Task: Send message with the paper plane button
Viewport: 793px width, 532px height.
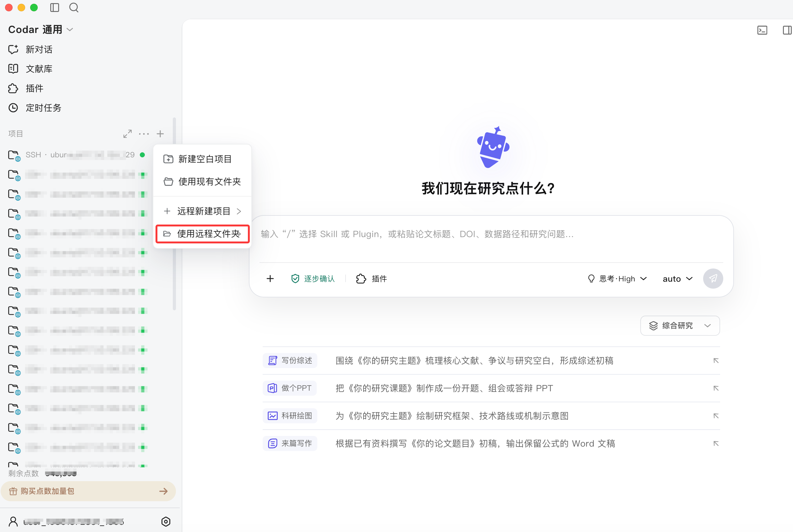Action: click(713, 279)
